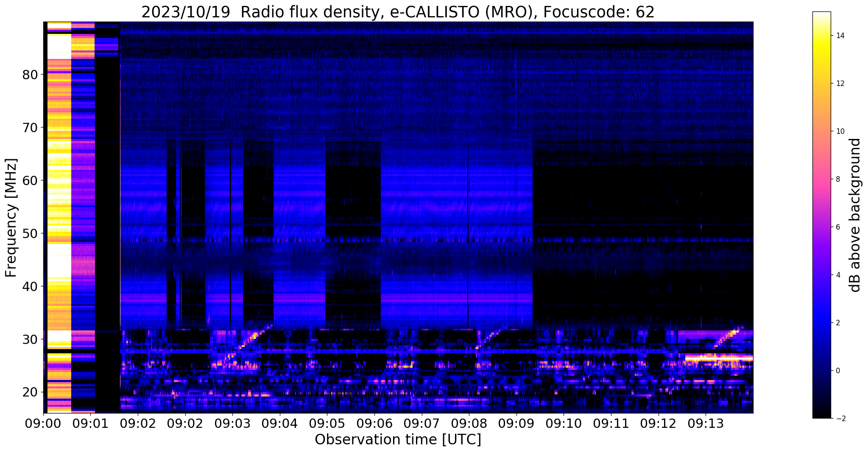Screen dimensions: 868x452
Task: Click the colorbar tick label 8
Action: point(837,179)
